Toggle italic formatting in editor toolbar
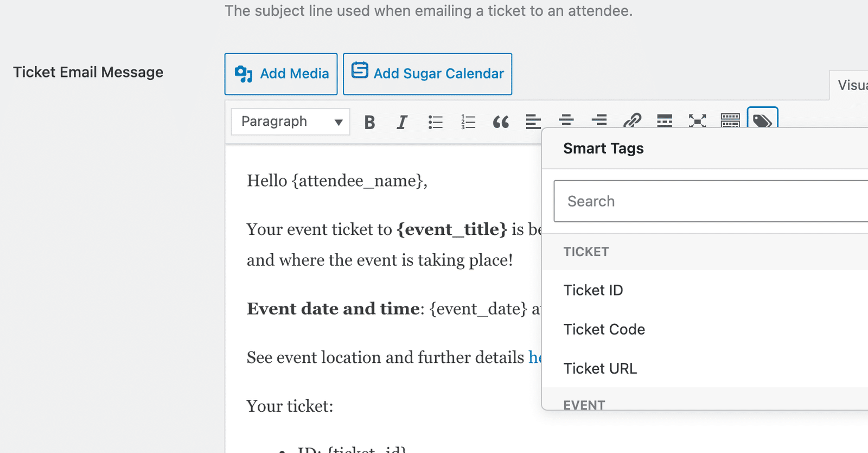The image size is (868, 453). [402, 122]
